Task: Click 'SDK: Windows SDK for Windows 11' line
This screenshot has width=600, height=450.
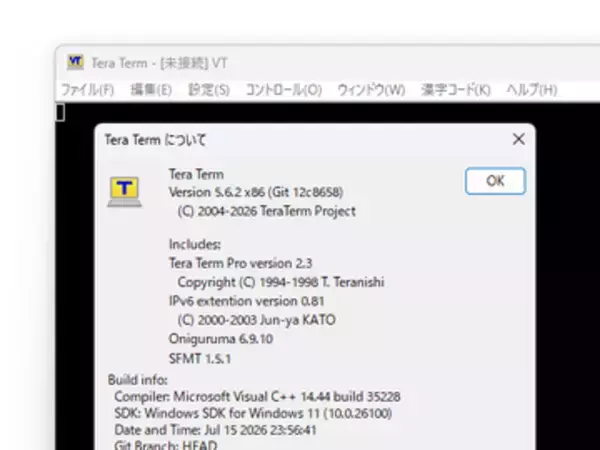Action: pyautogui.click(x=253, y=413)
